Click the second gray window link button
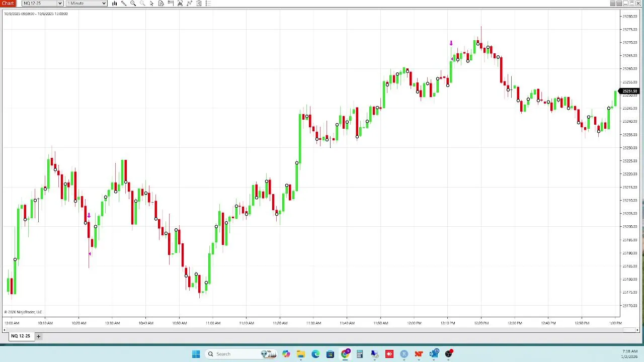 click(619, 4)
